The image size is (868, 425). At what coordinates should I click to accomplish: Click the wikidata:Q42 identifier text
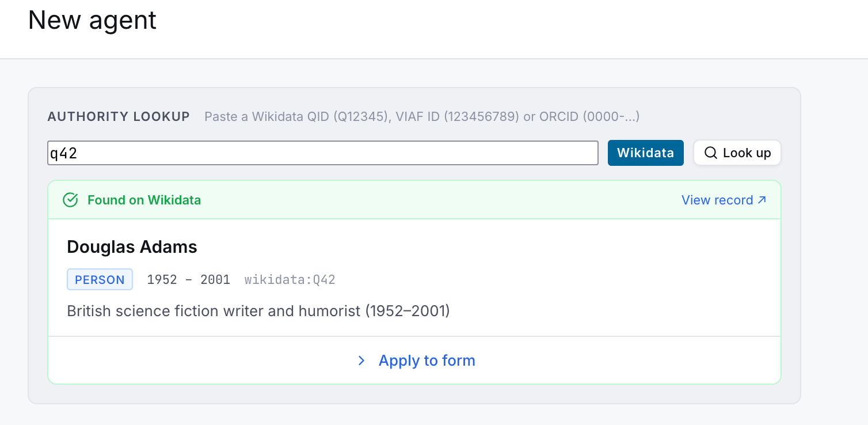coord(290,280)
